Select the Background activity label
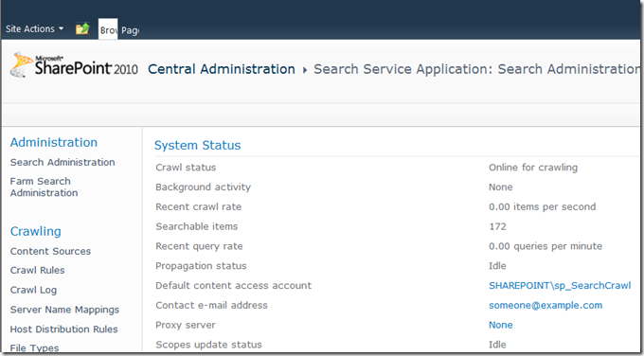 pos(203,187)
